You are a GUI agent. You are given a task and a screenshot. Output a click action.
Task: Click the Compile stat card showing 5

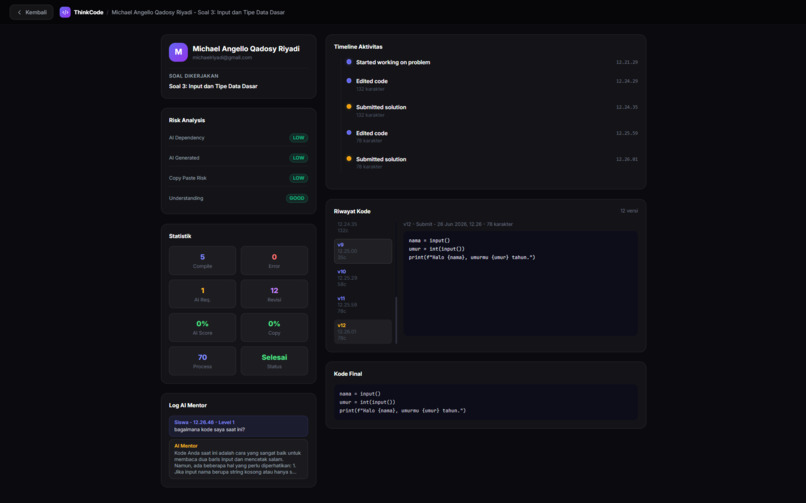click(203, 260)
